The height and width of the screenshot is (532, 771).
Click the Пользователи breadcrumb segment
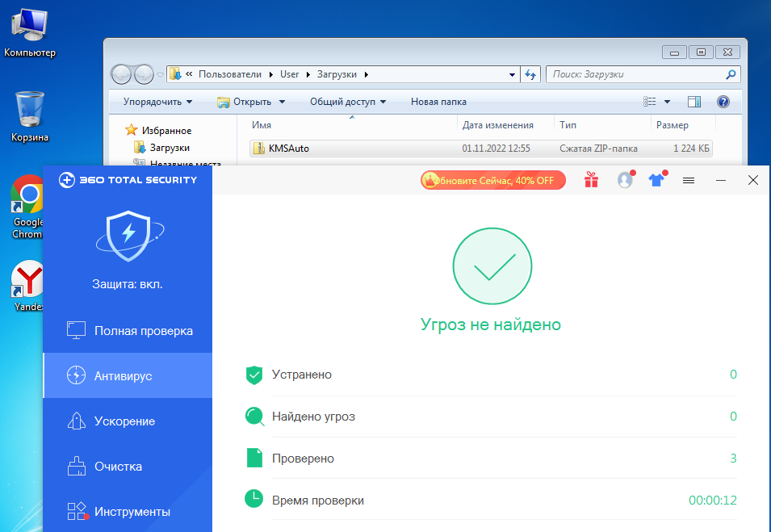click(230, 74)
